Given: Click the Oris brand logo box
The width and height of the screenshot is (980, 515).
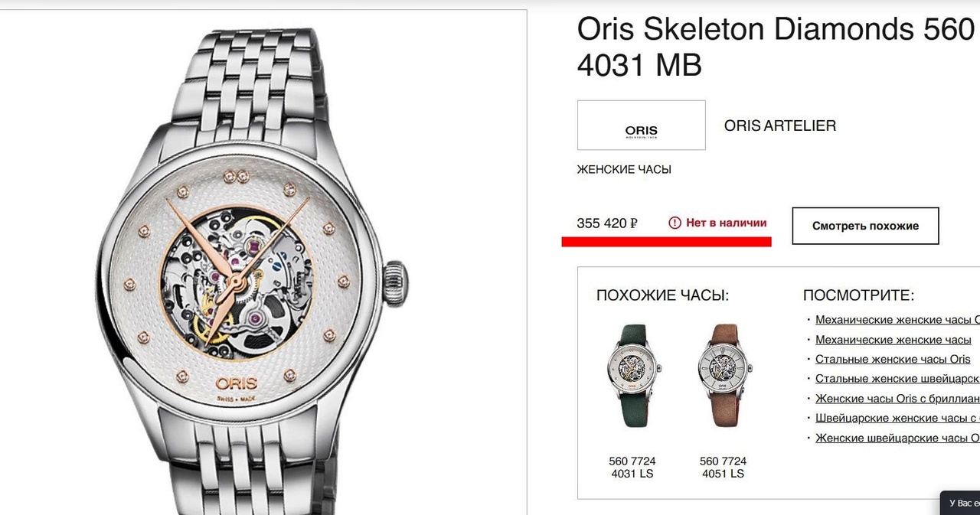Looking at the screenshot, I should pos(641,125).
